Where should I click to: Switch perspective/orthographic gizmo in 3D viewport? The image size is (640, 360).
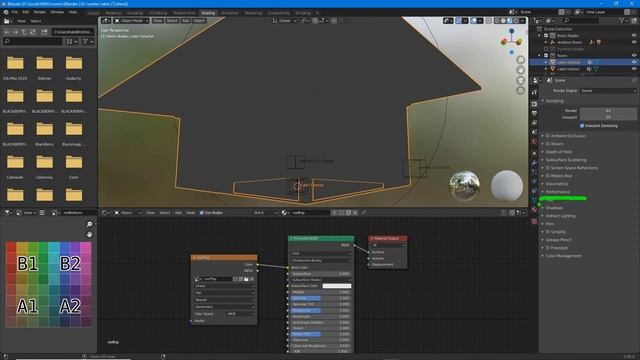coord(520,91)
